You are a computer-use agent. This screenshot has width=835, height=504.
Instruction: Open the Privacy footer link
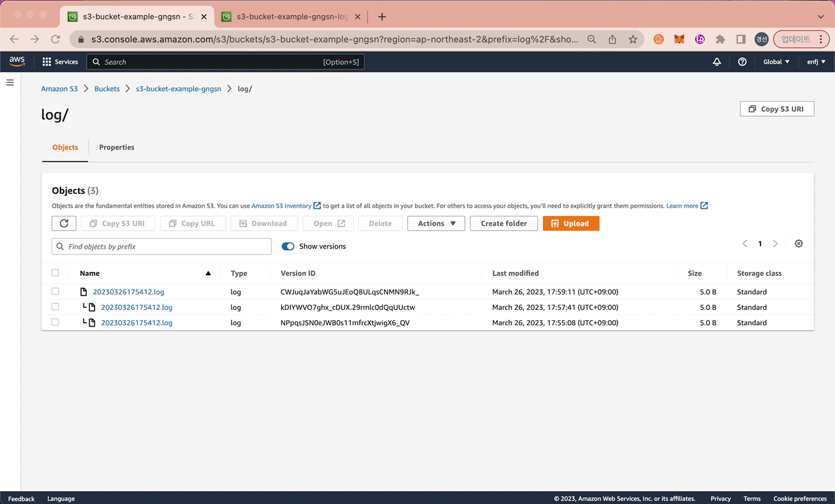[720, 498]
